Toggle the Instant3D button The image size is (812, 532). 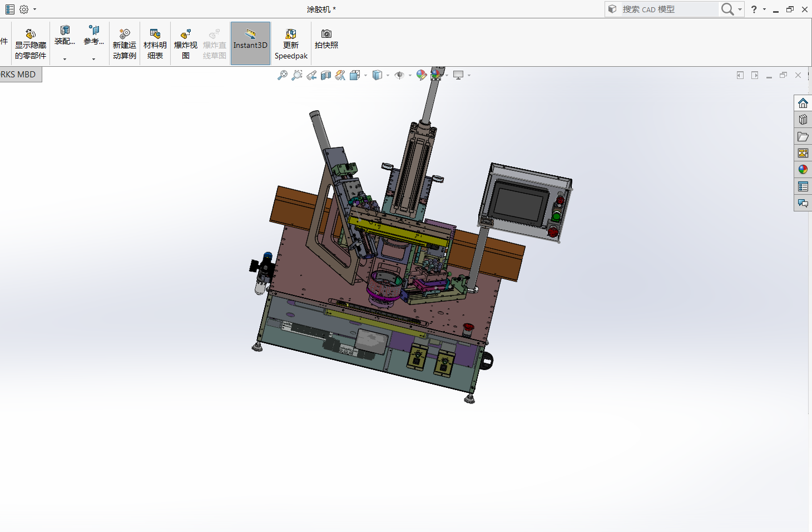250,43
